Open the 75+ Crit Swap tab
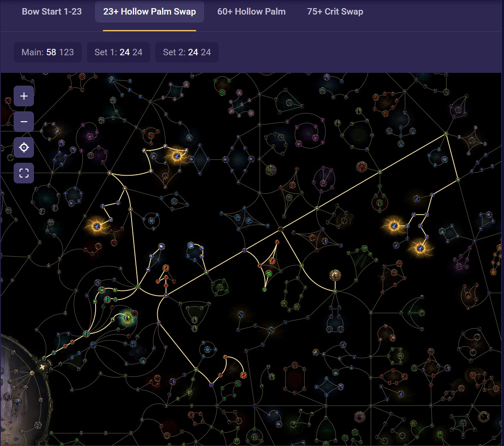The image size is (504, 446). (335, 12)
